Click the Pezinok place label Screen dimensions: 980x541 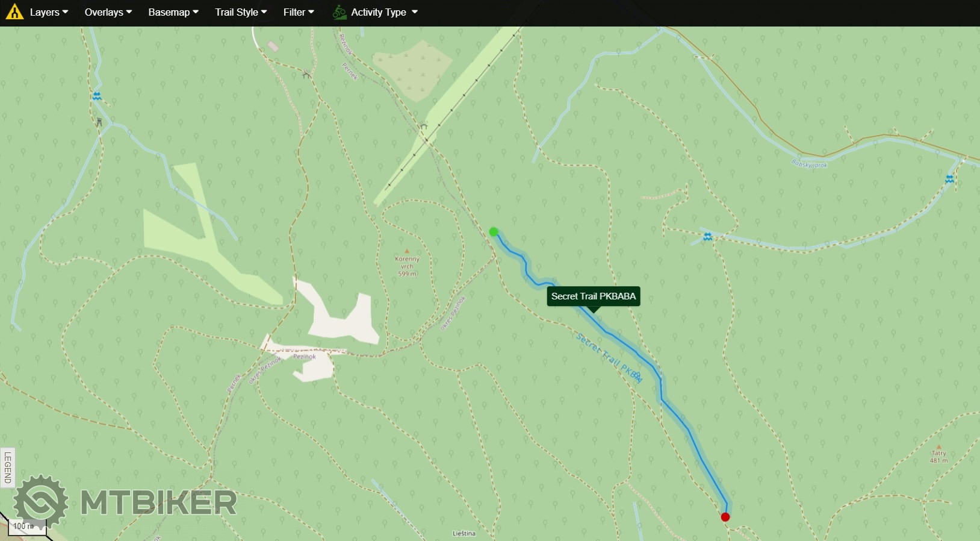coord(305,357)
